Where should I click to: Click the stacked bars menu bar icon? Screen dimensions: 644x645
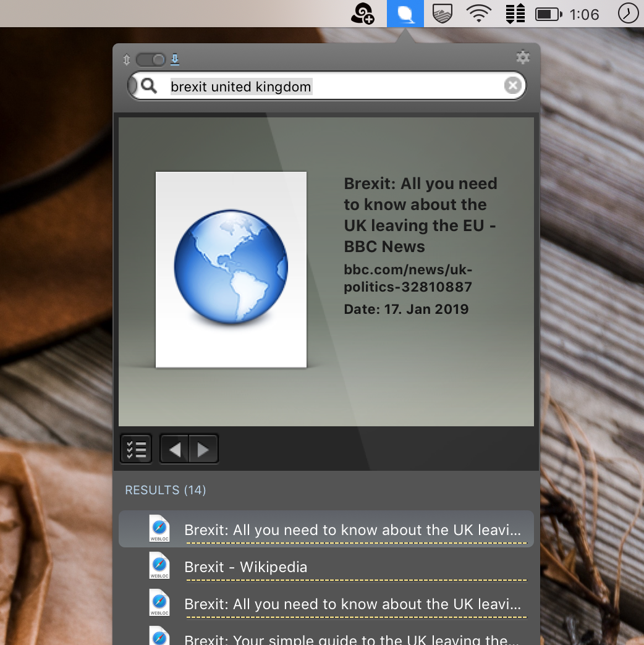[515, 14]
